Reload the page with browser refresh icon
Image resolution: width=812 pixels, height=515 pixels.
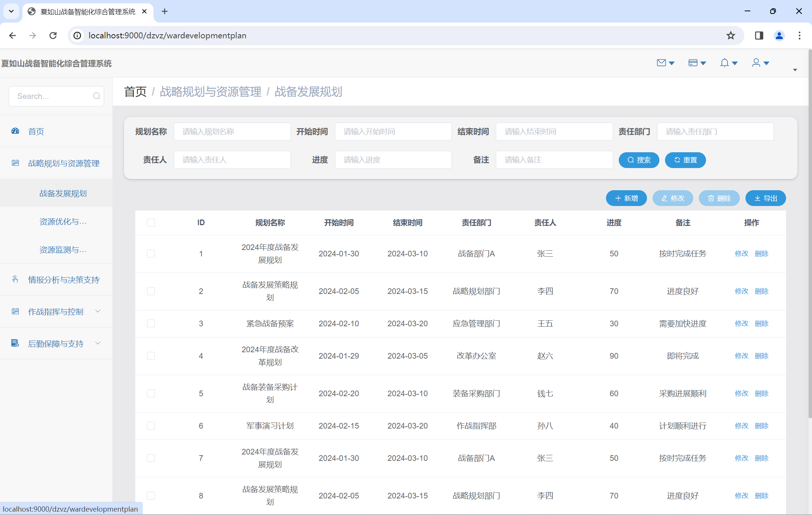(x=53, y=35)
